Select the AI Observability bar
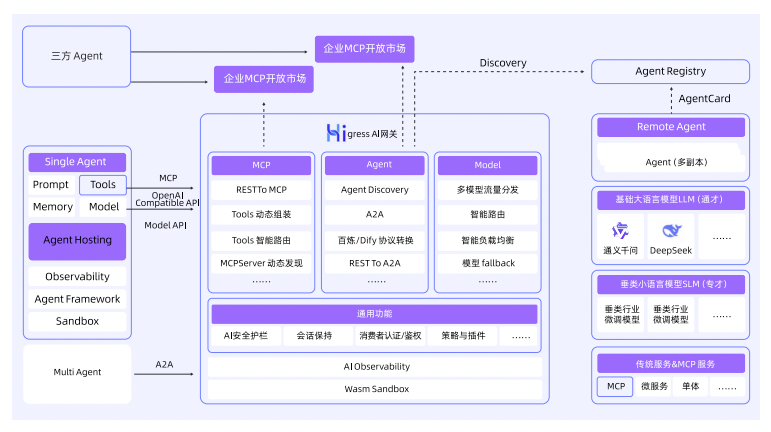Image resolution: width=771 pixels, height=432 pixels. tap(375, 367)
